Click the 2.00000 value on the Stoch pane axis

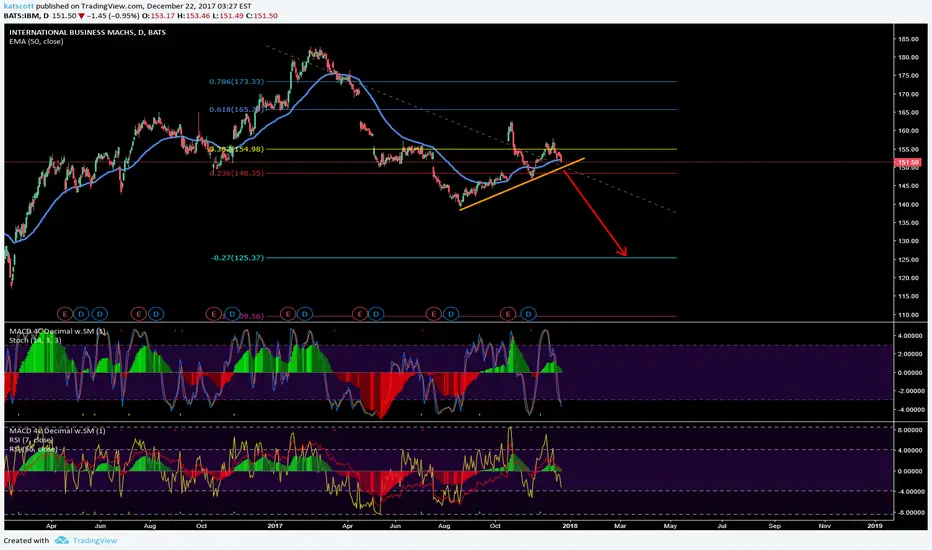click(x=910, y=354)
